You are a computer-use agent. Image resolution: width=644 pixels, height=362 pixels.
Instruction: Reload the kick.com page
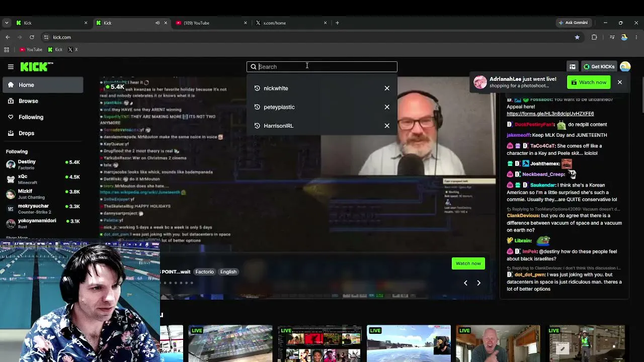tap(32, 37)
